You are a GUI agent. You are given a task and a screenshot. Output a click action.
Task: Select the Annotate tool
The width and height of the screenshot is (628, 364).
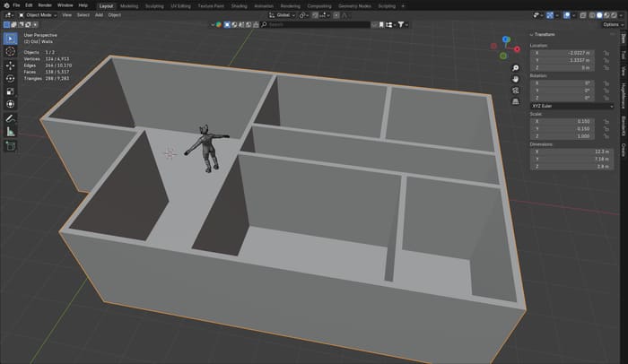pyautogui.click(x=10, y=117)
